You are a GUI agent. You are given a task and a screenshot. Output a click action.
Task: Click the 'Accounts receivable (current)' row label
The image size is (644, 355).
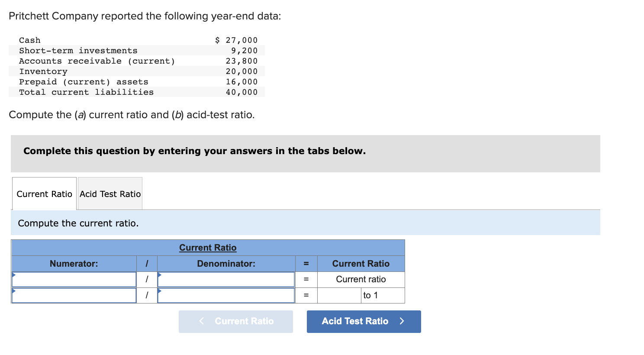[x=97, y=61]
